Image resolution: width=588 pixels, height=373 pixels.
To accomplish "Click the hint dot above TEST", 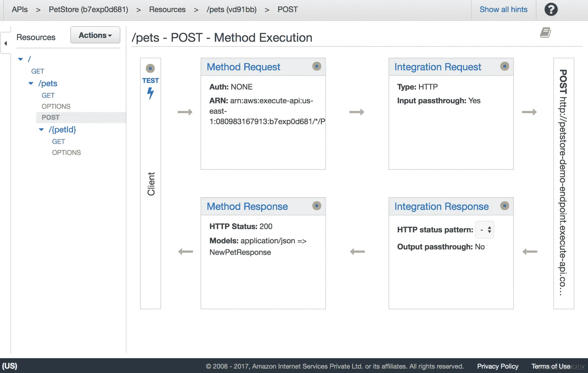I will pyautogui.click(x=150, y=68).
